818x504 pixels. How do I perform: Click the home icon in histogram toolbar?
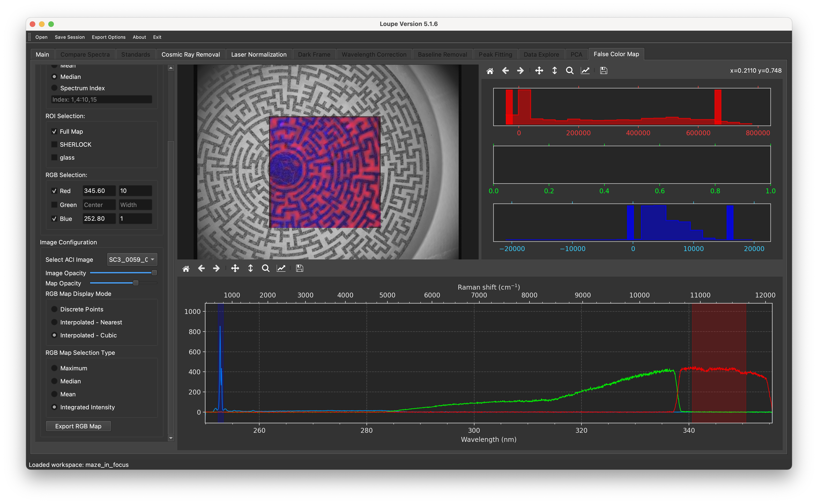pos(490,71)
